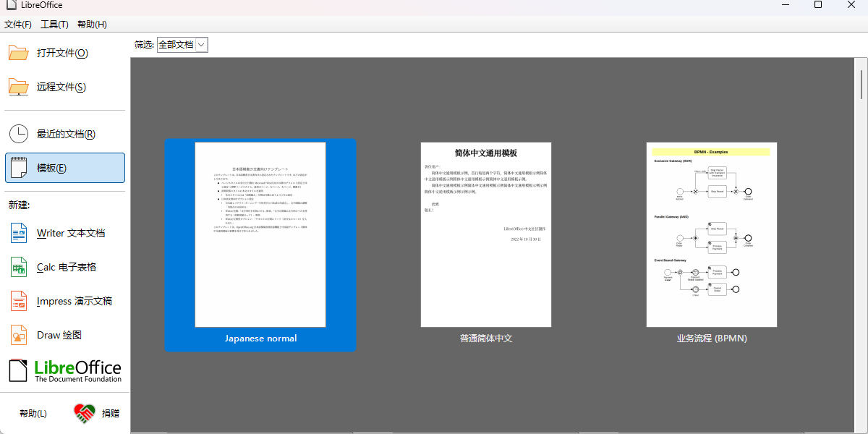Viewport: 868px width, 434px height.
Task: Click the LibreOffice Document Foundation logo
Action: click(64, 370)
